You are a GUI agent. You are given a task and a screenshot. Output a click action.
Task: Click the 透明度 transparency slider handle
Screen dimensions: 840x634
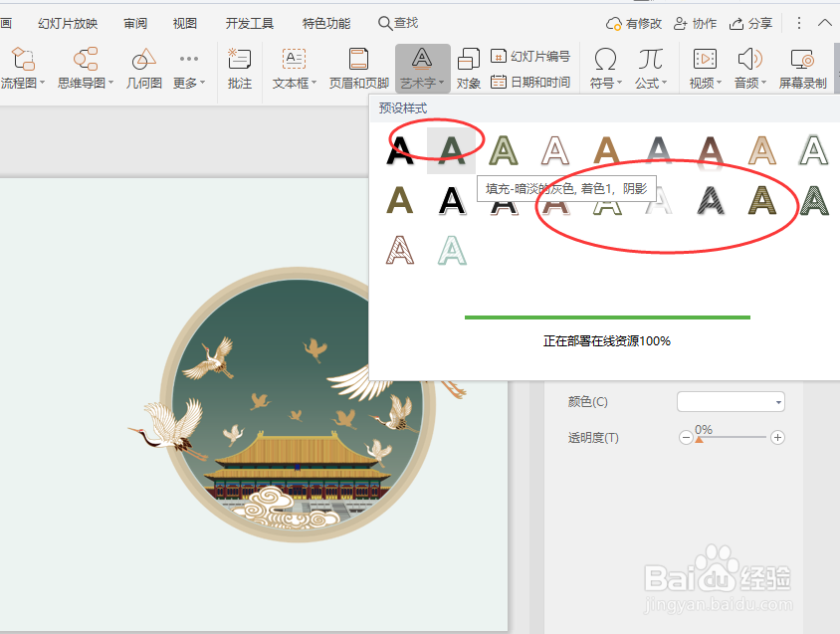click(x=699, y=439)
